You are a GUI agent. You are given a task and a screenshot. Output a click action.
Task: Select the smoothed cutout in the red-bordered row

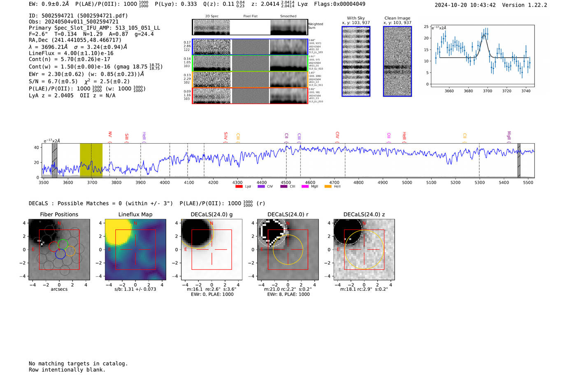pos(289,96)
